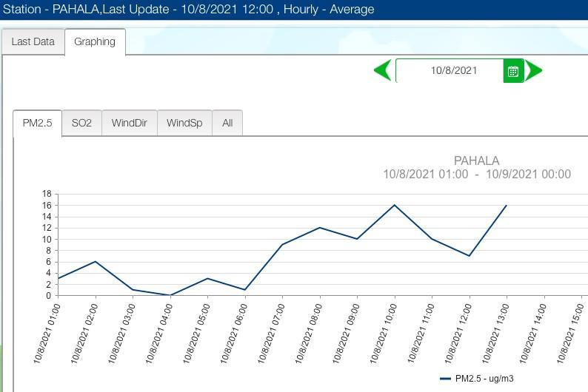Screen dimensions: 588x392
Task: Switch to the WindDir tab
Action: click(x=130, y=124)
